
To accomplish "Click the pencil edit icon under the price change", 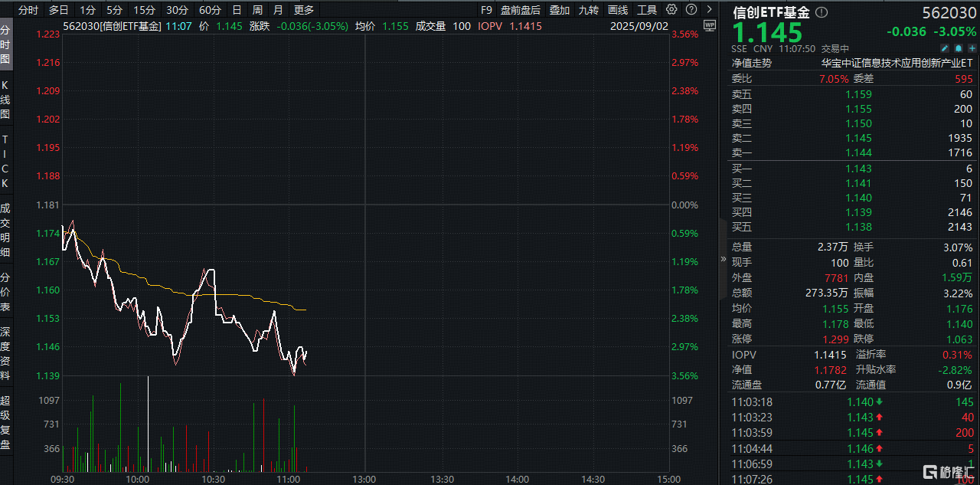I will coord(944,48).
